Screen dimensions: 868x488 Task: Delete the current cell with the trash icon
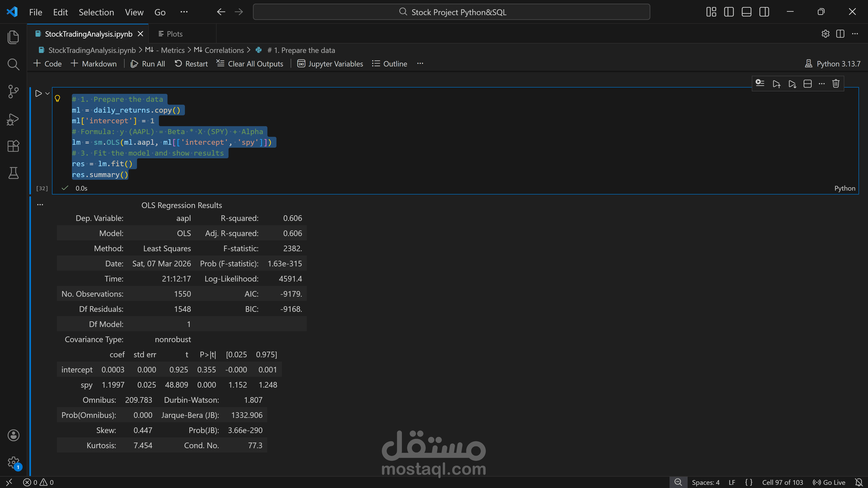click(836, 84)
